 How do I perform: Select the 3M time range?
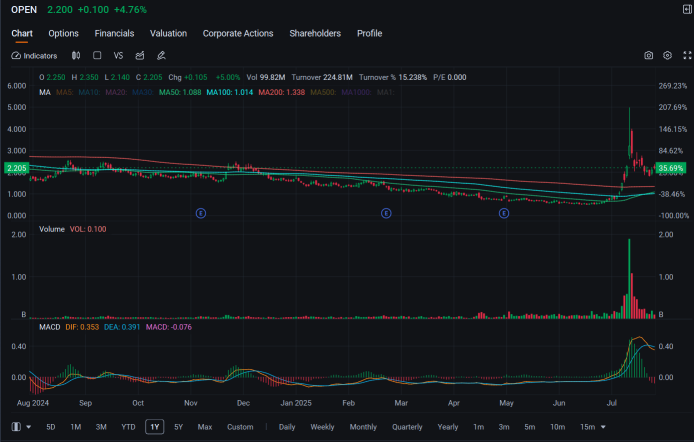101,427
